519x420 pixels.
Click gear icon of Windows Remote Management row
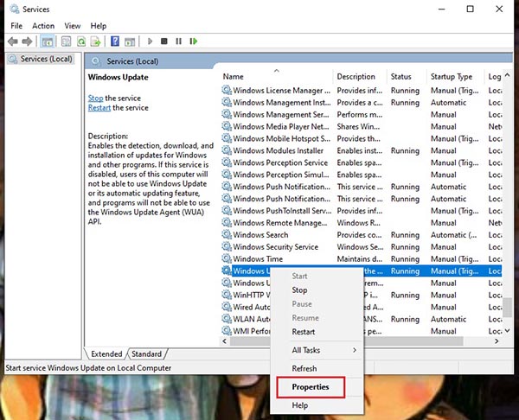click(x=227, y=223)
